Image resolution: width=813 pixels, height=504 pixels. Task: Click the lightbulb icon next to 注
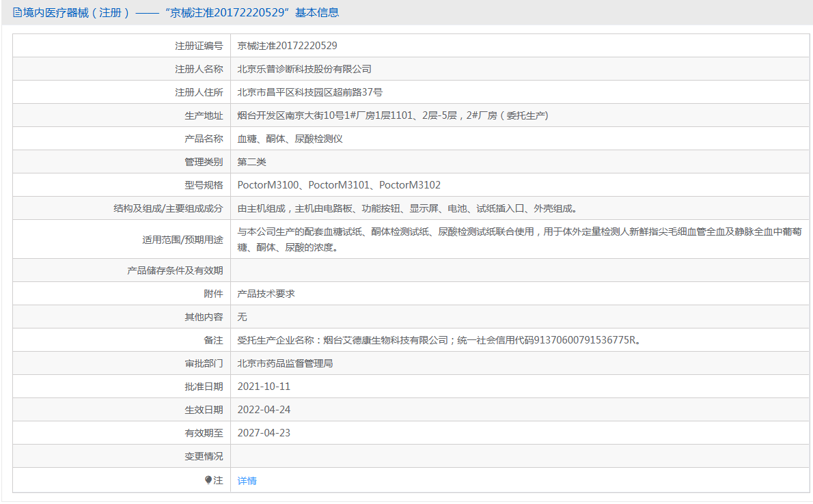pos(208,480)
